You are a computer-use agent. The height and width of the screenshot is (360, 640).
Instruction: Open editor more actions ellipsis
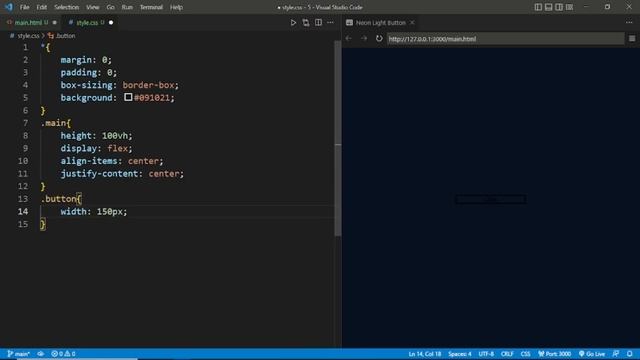(x=330, y=23)
